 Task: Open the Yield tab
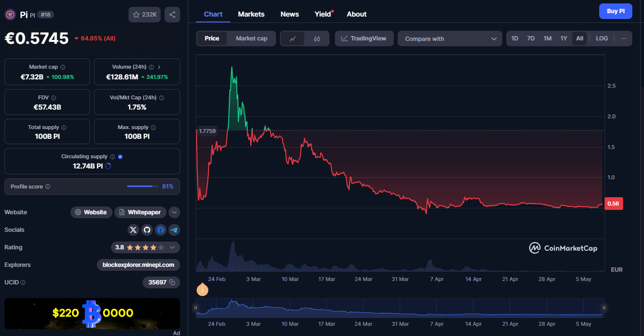coord(323,14)
